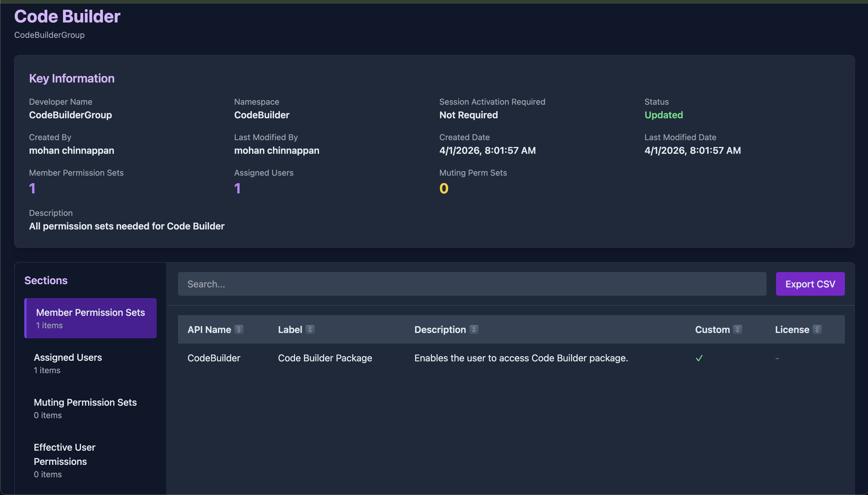Open Member Permission Sets section
This screenshot has width=868, height=495.
tap(90, 318)
